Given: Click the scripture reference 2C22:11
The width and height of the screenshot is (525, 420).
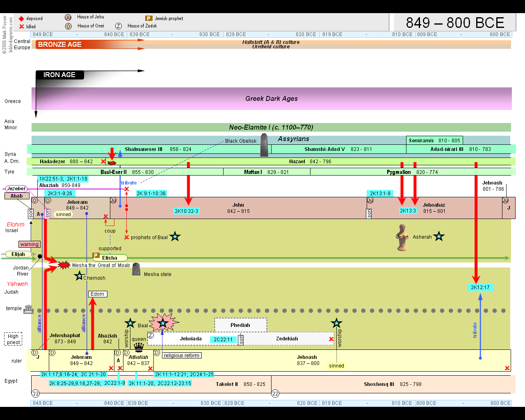Looking at the screenshot, I should [x=223, y=340].
